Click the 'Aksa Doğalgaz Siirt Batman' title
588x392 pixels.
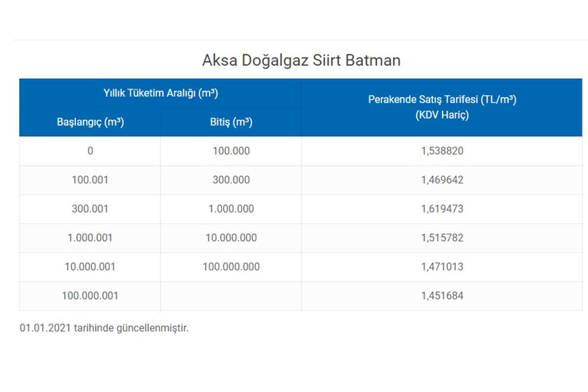click(x=301, y=60)
